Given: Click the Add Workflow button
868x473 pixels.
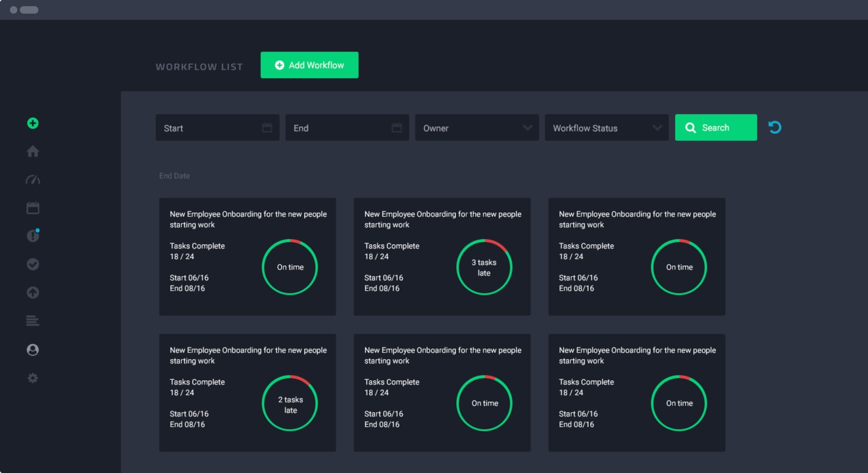Looking at the screenshot, I should [310, 65].
